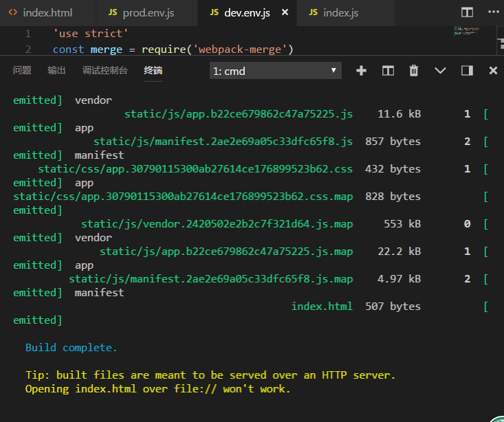The height and width of the screenshot is (422, 504).
Task: Kill terminal with the trash icon
Action: [414, 71]
